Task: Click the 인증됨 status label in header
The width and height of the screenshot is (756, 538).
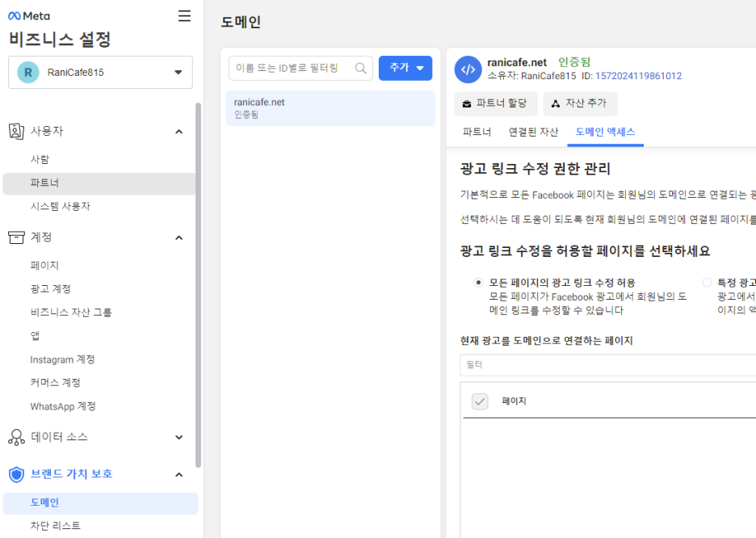Action: pos(573,62)
